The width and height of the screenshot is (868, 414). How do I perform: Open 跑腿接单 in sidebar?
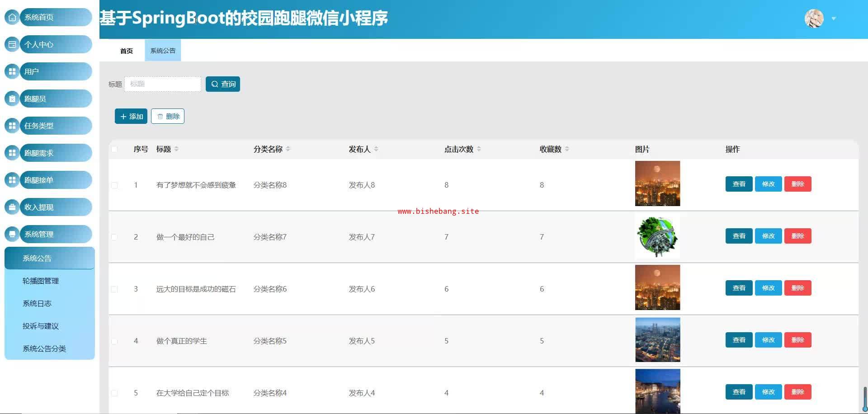click(56, 180)
